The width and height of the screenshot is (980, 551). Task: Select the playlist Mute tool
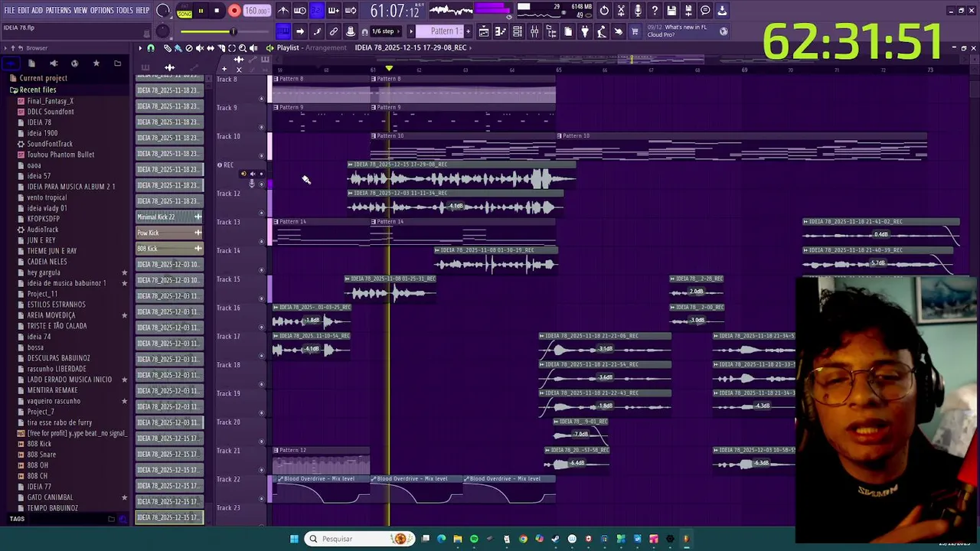[200, 48]
